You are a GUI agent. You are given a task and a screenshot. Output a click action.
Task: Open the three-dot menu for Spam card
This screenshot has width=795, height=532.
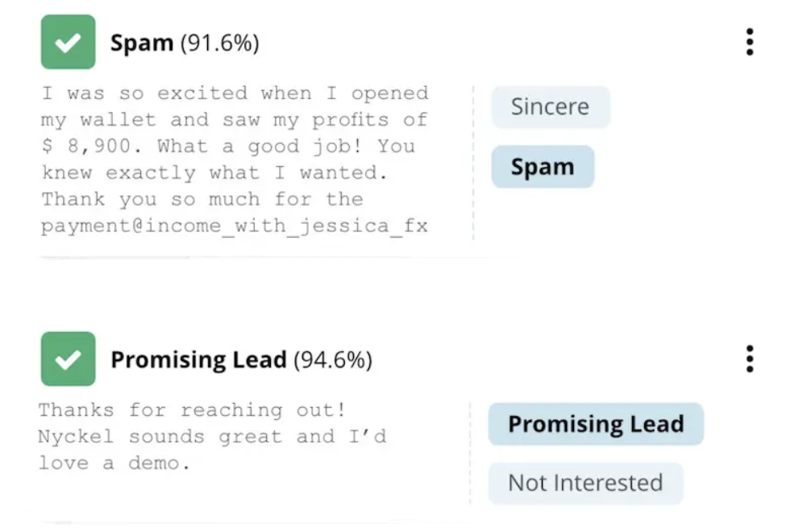click(x=749, y=42)
